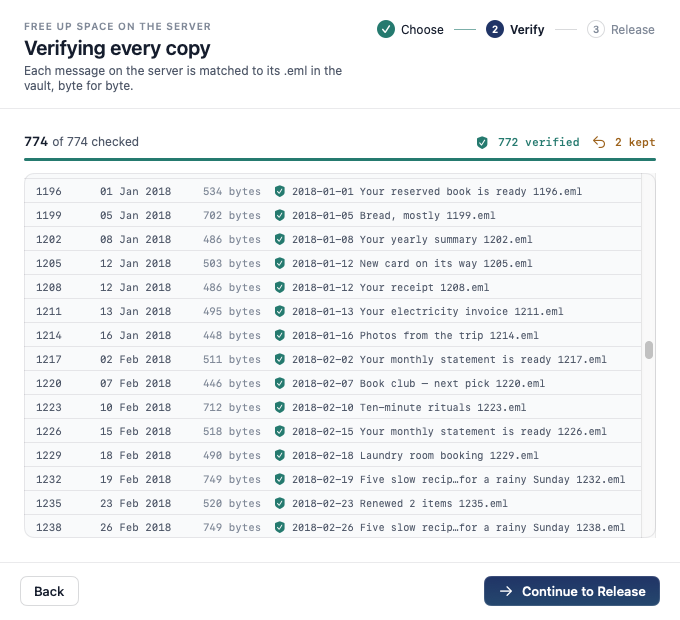
Task: Click filename Your reserved book is ready 1196.eml
Action: pos(437,191)
